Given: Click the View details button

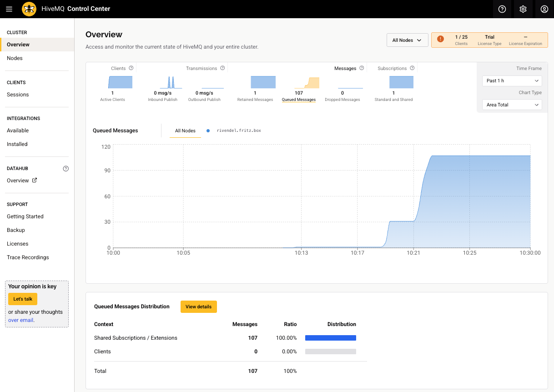Looking at the screenshot, I should 199,307.
